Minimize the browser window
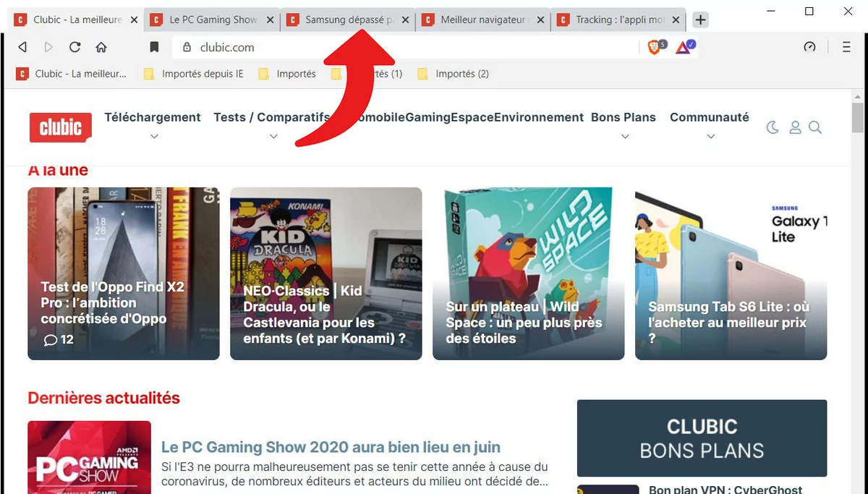The width and height of the screenshot is (868, 494). pyautogui.click(x=773, y=11)
